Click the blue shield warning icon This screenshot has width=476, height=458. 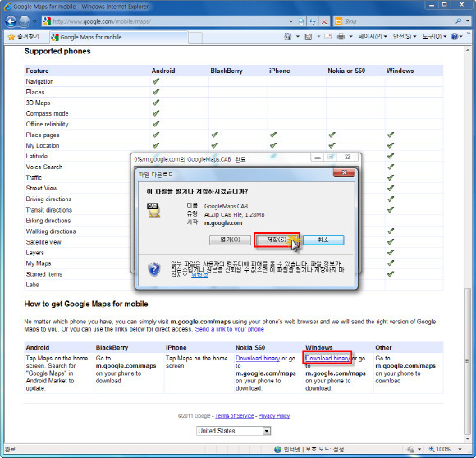point(154,269)
